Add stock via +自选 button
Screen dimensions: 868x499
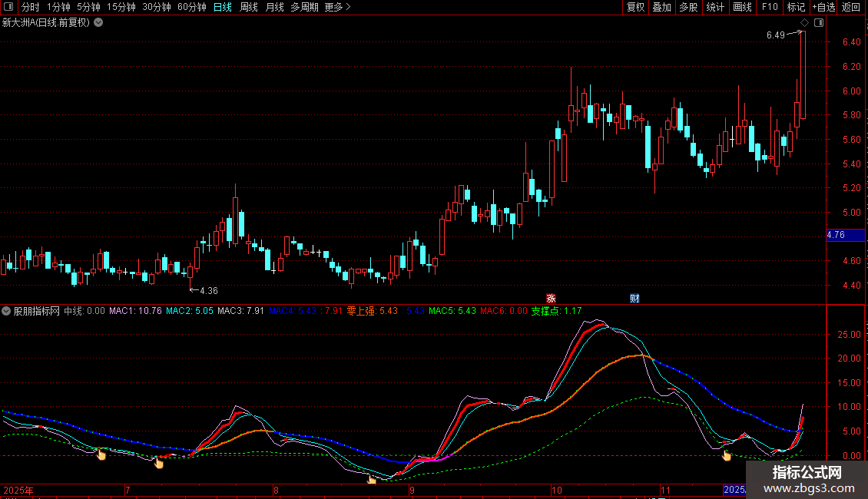point(823,7)
